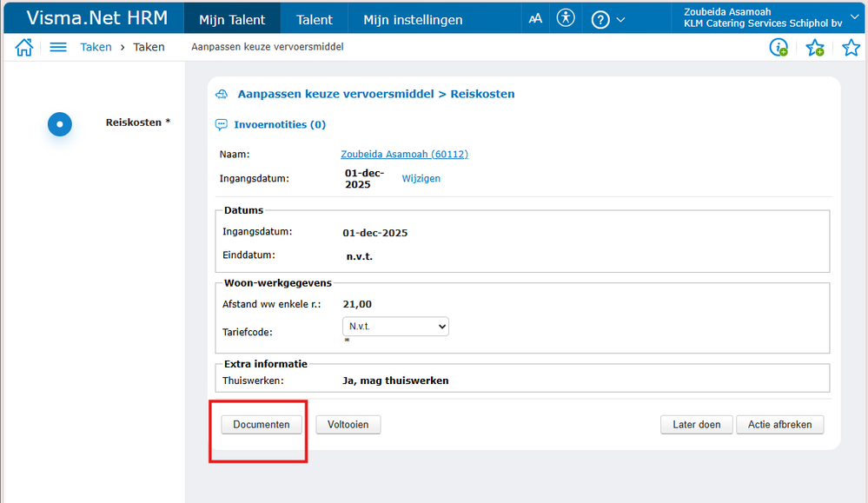Click the info icon with green plus
The width and height of the screenshot is (868, 503).
pos(779,48)
